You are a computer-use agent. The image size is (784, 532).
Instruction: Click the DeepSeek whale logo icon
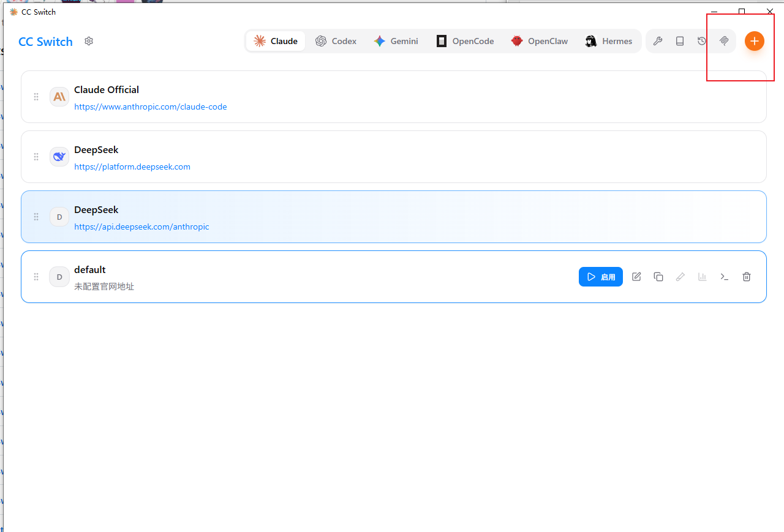59,157
